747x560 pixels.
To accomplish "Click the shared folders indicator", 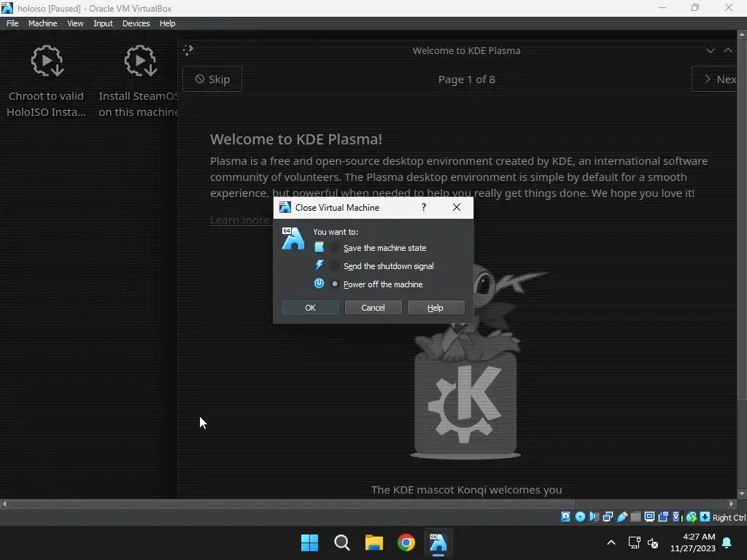I will point(635,517).
